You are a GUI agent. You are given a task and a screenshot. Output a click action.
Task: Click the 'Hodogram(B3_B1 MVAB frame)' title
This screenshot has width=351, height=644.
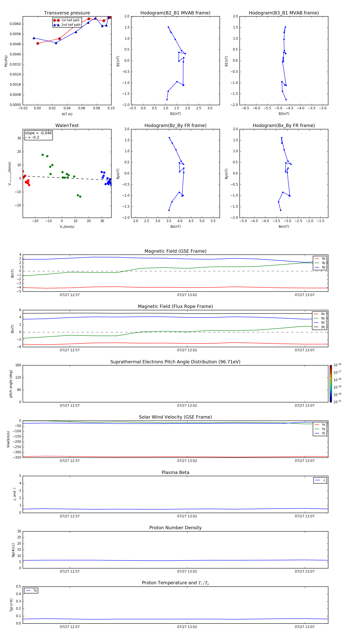click(x=284, y=13)
